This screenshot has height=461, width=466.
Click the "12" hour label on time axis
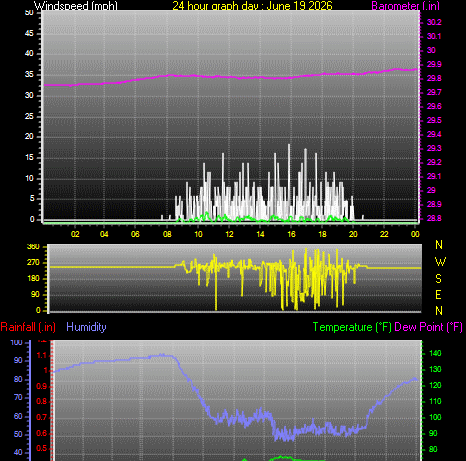click(x=229, y=234)
